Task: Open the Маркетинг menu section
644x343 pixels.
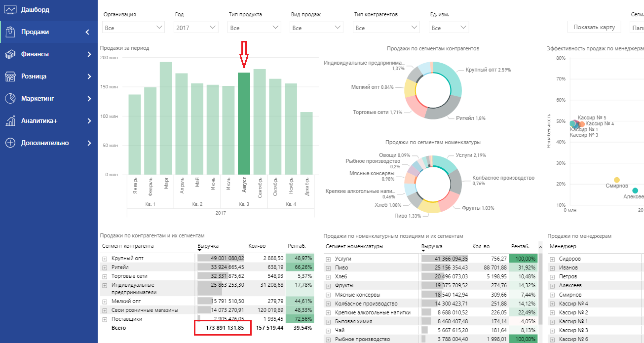Action: click(49, 99)
